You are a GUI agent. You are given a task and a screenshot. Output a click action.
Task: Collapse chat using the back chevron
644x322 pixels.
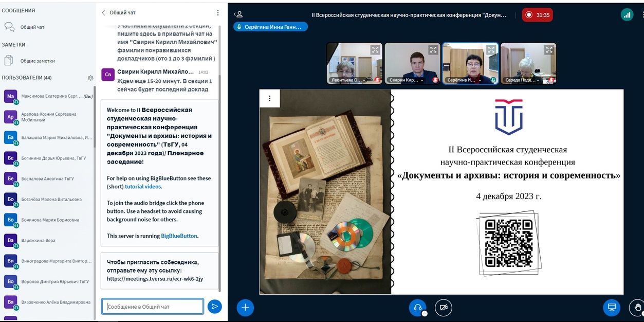[103, 13]
